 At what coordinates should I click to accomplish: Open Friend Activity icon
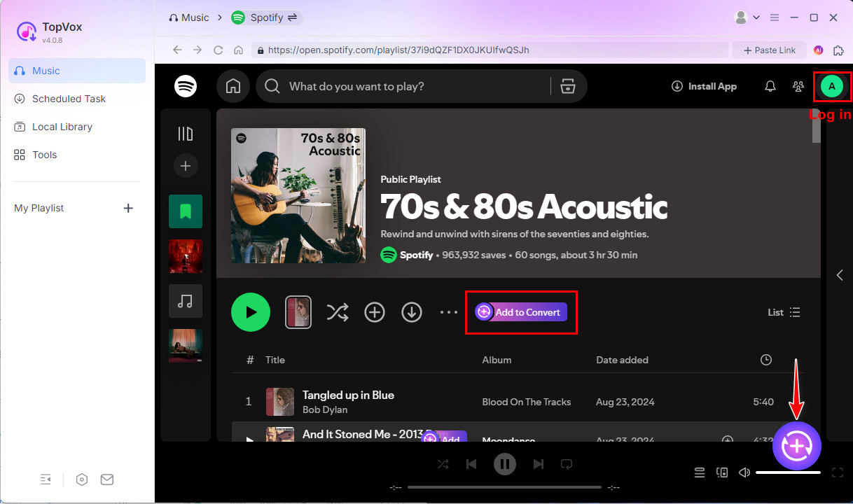(x=798, y=86)
